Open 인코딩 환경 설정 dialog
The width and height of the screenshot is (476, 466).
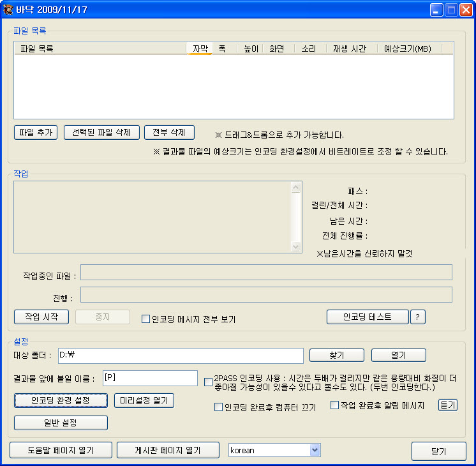point(61,401)
